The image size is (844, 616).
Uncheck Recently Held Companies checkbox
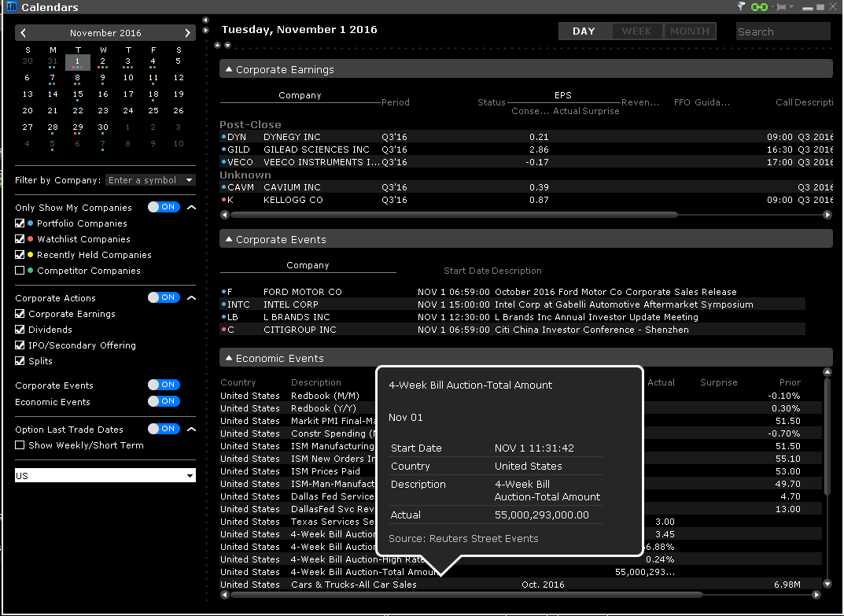[x=20, y=254]
